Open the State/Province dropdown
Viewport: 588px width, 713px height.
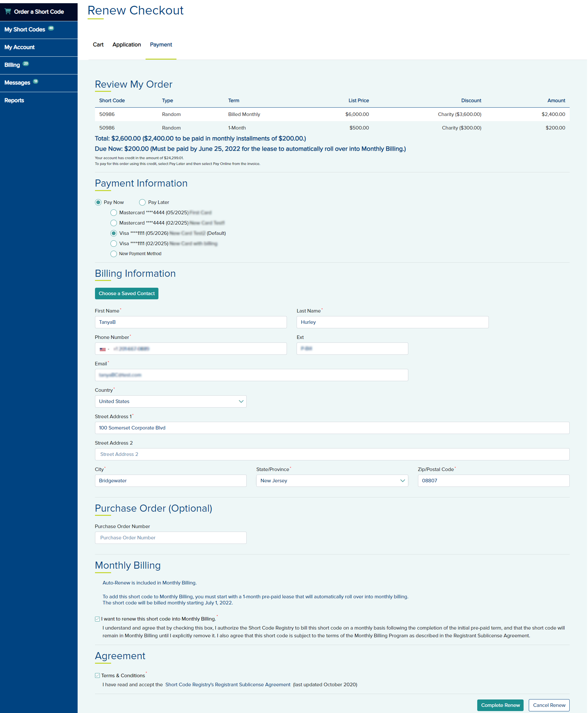[332, 481]
